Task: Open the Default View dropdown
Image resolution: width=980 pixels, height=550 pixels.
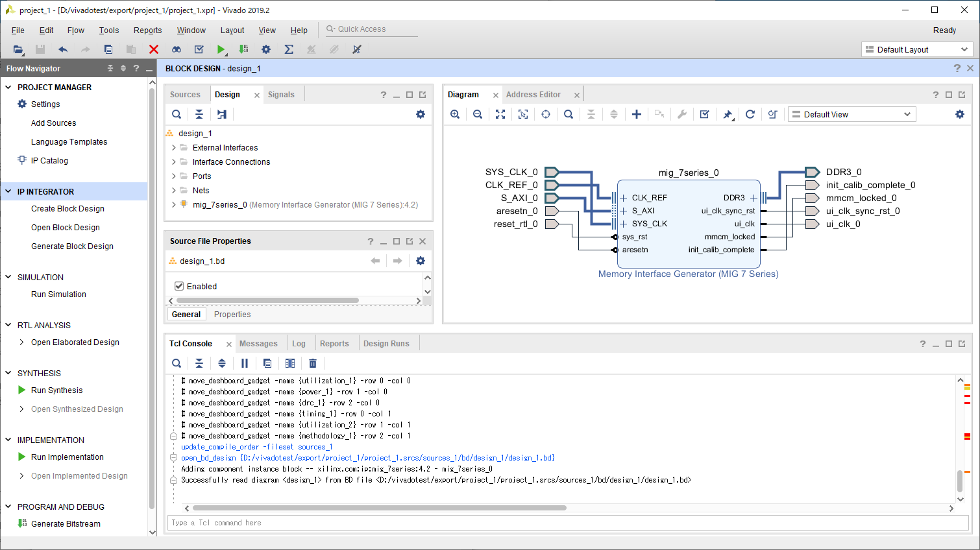Action: click(851, 115)
